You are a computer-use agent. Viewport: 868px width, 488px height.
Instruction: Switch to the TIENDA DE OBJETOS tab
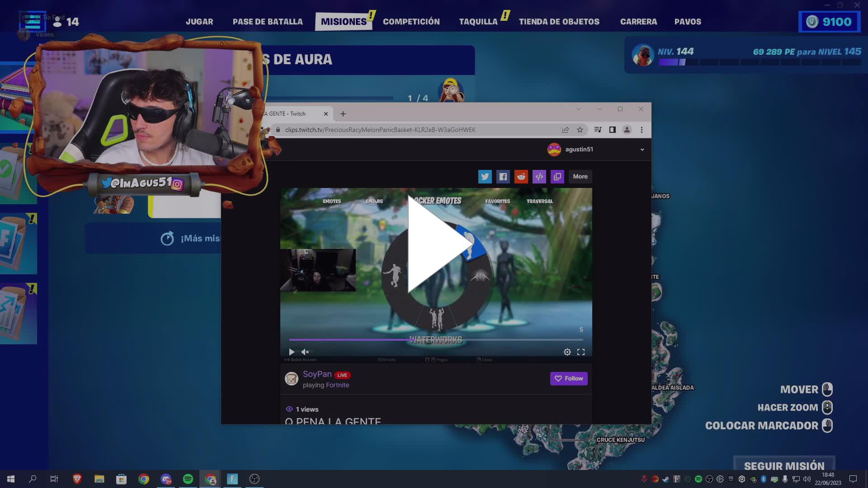tap(559, 21)
